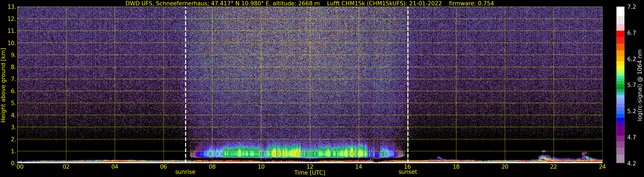Image resolution: width=644 pixels, height=177 pixels.
Task: Click the station title 'DWD UFS, Schneefernerhaus'
Action: click(167, 3)
